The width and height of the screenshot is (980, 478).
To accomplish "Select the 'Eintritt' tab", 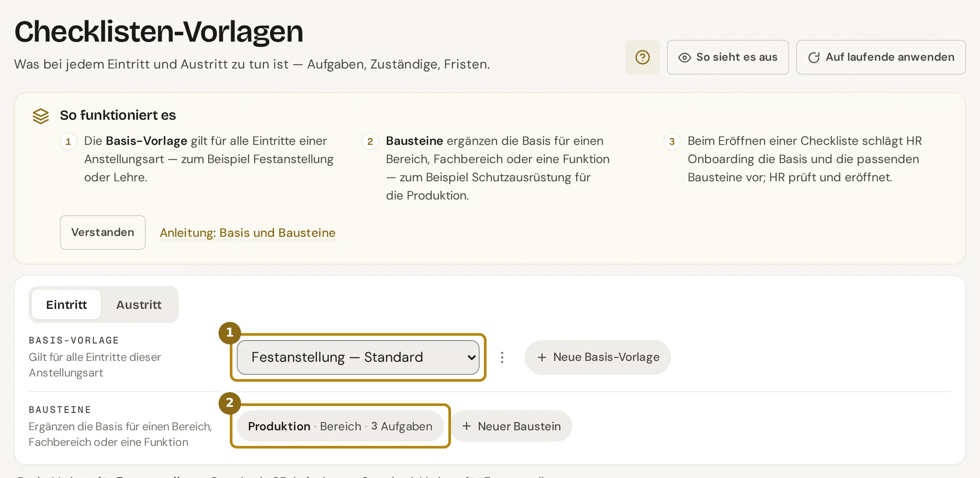I will 66,304.
